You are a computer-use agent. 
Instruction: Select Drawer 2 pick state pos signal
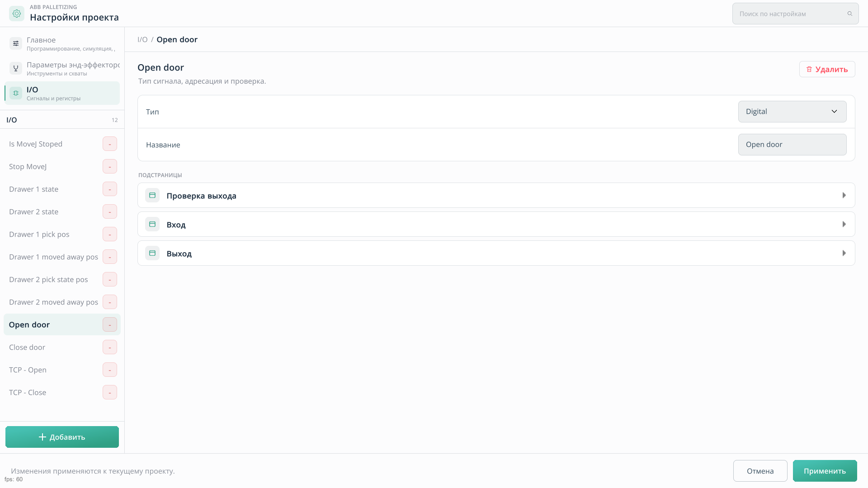tap(62, 279)
